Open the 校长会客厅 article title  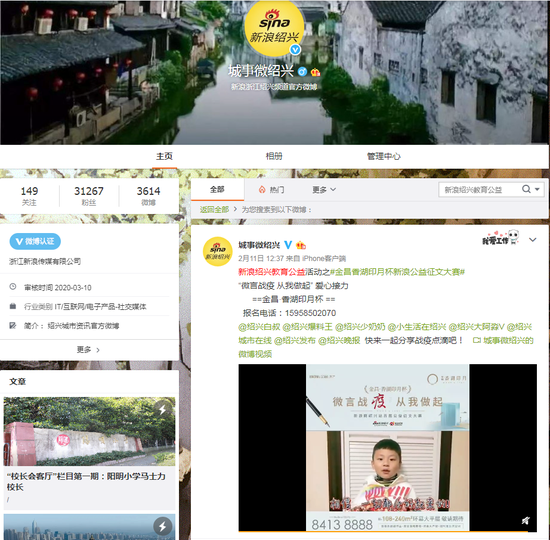[86, 481]
